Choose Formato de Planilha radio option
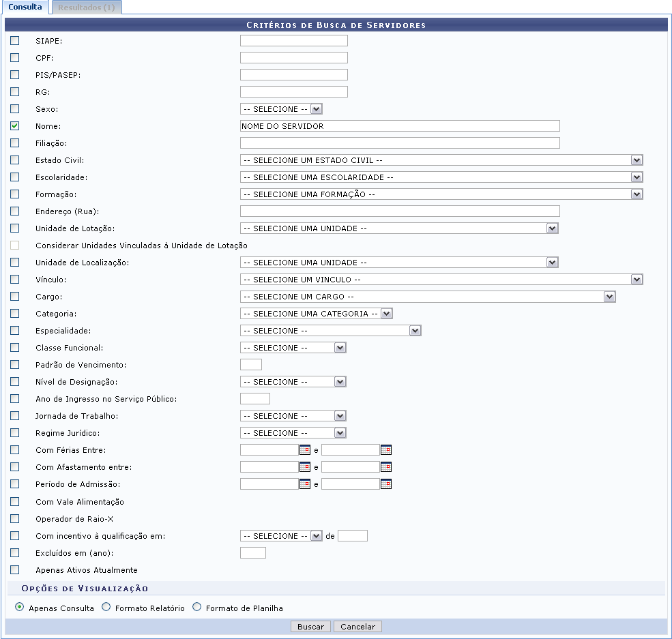 tap(197, 607)
